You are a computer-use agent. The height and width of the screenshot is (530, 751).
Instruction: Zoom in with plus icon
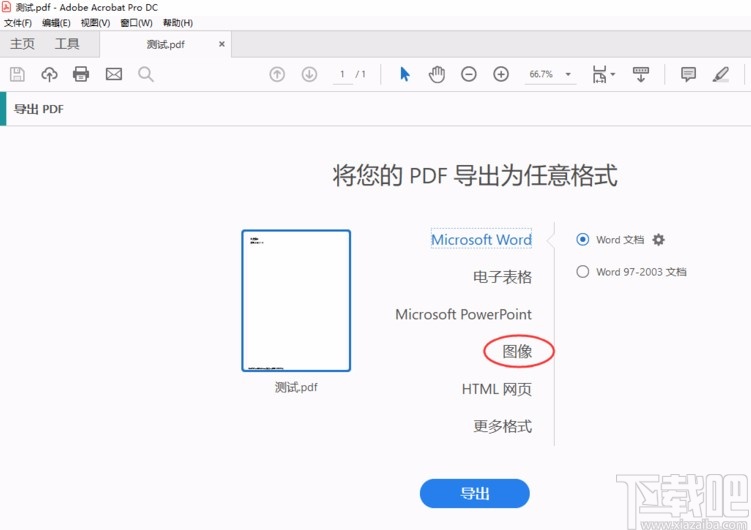click(501, 74)
